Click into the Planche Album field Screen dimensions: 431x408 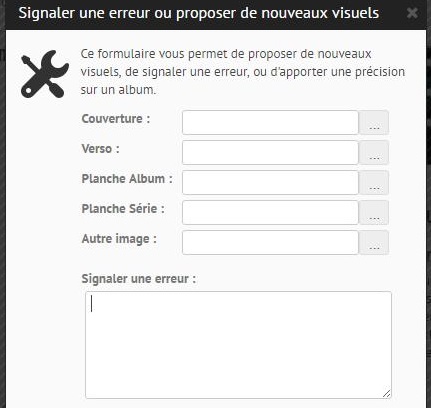[270, 183]
